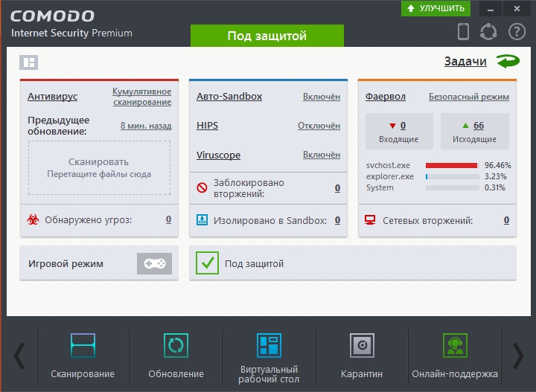Click the green up arrow for Исходящие
This screenshot has width=536, height=392.
[x=465, y=126]
